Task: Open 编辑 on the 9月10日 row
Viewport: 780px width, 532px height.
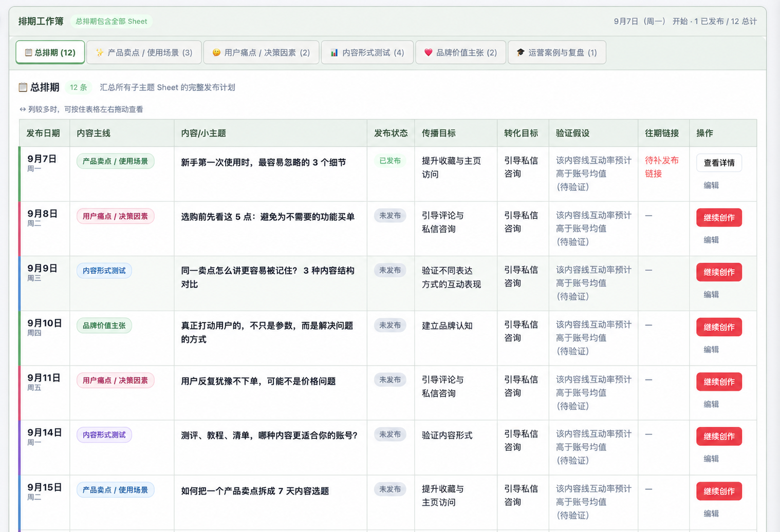Action: [x=711, y=350]
